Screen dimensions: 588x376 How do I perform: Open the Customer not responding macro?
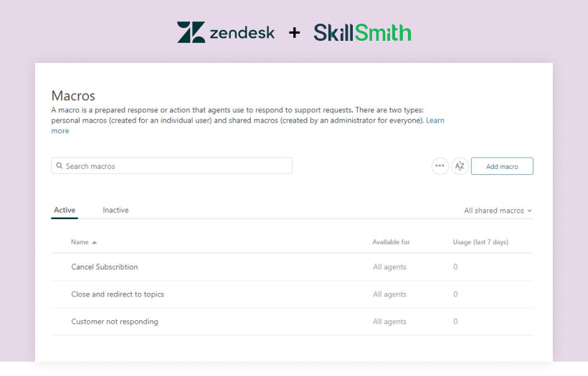pyautogui.click(x=115, y=322)
